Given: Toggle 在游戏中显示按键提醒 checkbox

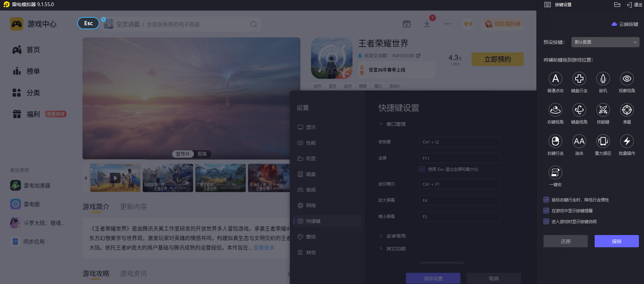Looking at the screenshot, I should (x=546, y=211).
